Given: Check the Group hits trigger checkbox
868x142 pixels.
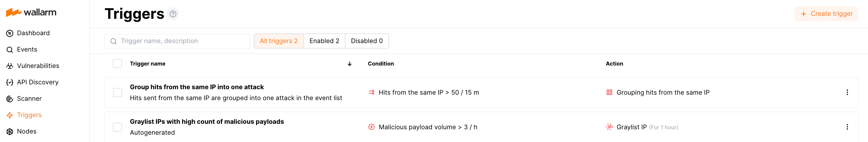Looking at the screenshot, I should 117,93.
